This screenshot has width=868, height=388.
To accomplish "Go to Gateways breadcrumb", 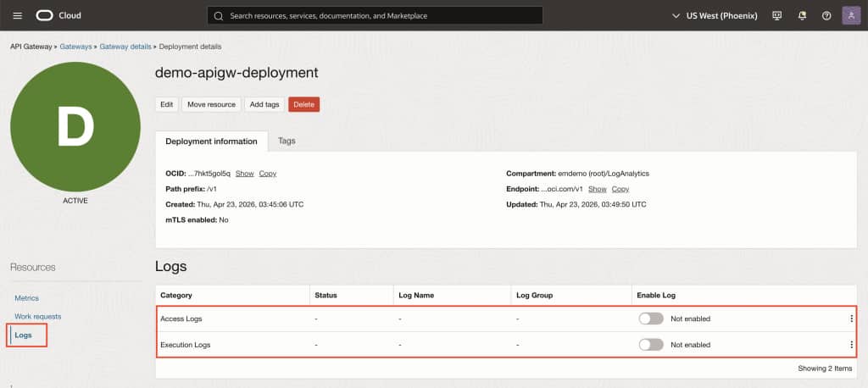I will (x=75, y=47).
